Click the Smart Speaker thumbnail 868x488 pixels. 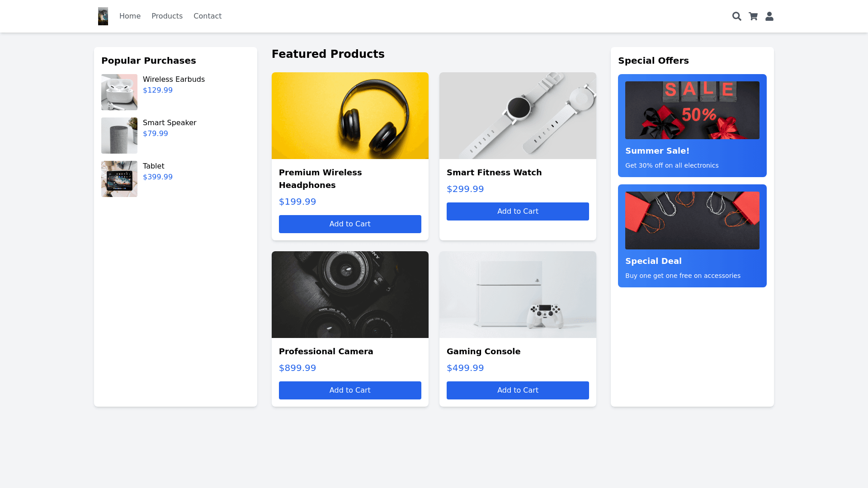tap(119, 136)
